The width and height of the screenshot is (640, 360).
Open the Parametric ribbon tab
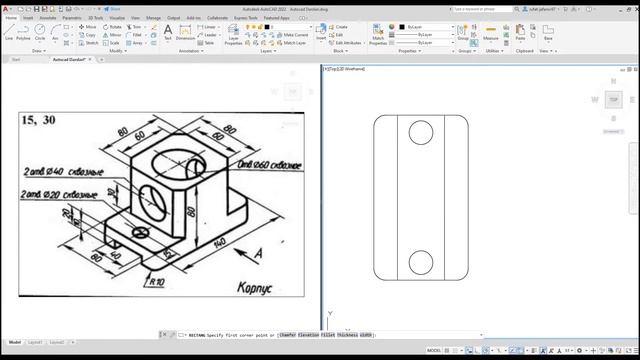pyautogui.click(x=72, y=18)
